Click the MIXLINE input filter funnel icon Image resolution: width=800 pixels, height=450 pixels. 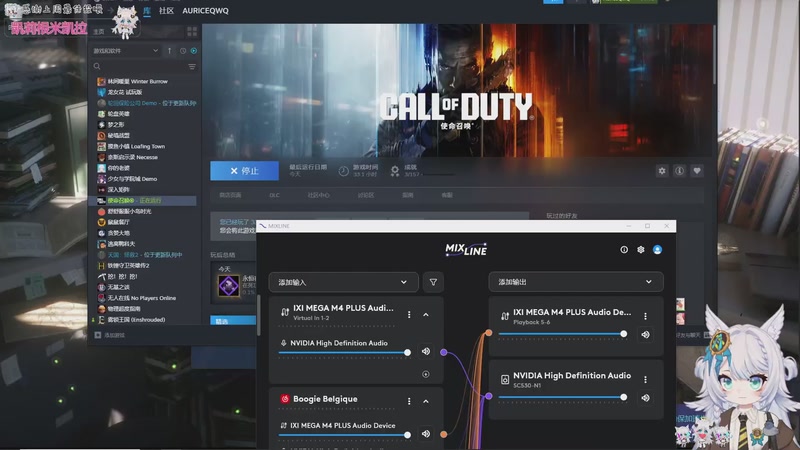coord(433,282)
